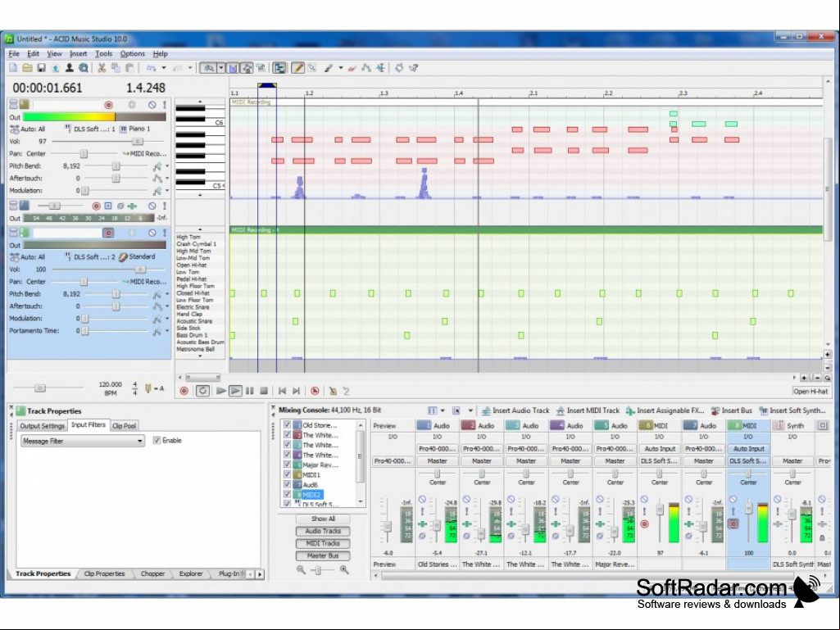Select the Draw pencil tool
Screen dimensions: 840x630
point(297,68)
